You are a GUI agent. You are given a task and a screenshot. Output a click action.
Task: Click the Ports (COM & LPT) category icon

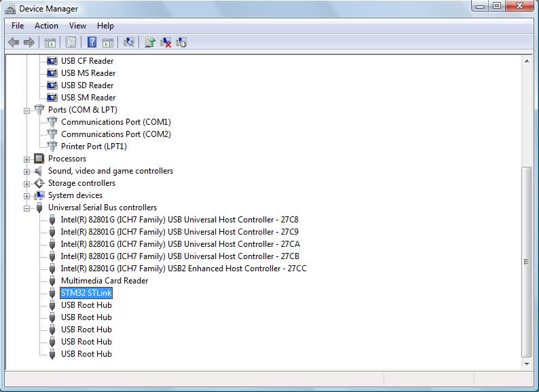coord(39,110)
